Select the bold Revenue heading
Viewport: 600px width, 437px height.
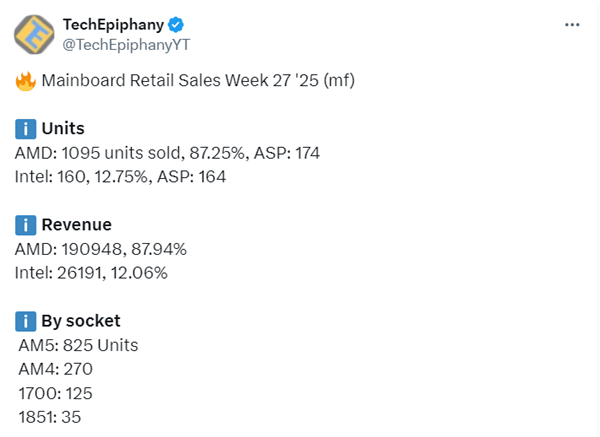(76, 225)
